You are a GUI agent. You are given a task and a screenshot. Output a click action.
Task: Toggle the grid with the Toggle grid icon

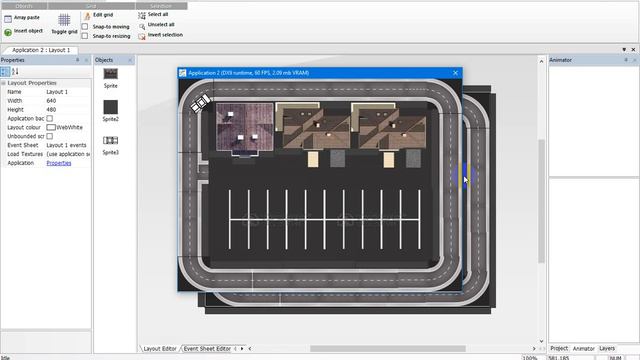64,20
